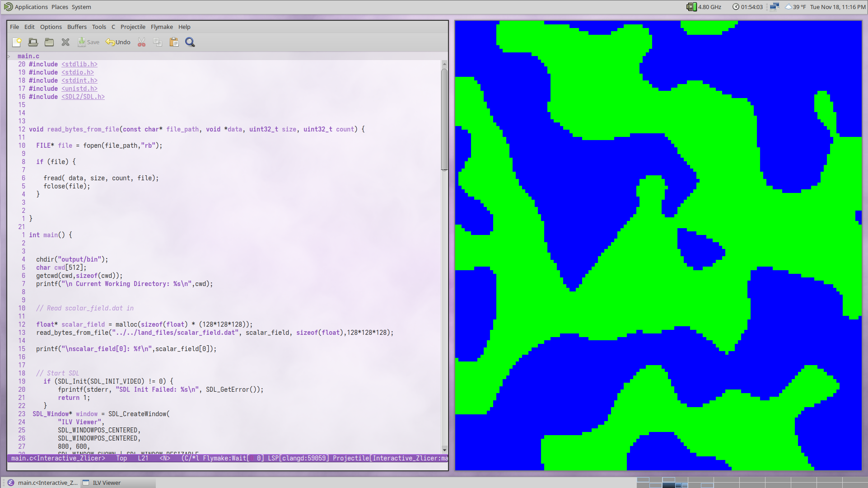Image resolution: width=868 pixels, height=488 pixels.
Task: Click the Undo toolbar button
Action: [118, 42]
